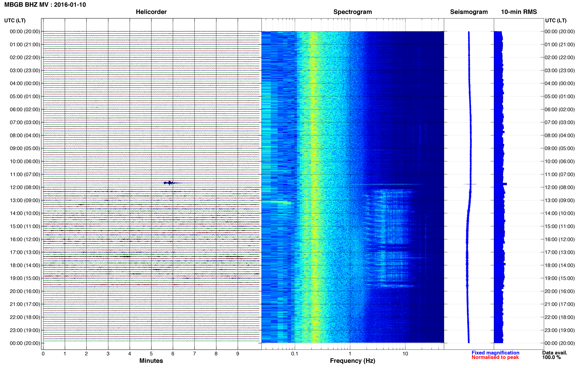Click the left axis label 04:00 (00:00)

(x=25, y=83)
